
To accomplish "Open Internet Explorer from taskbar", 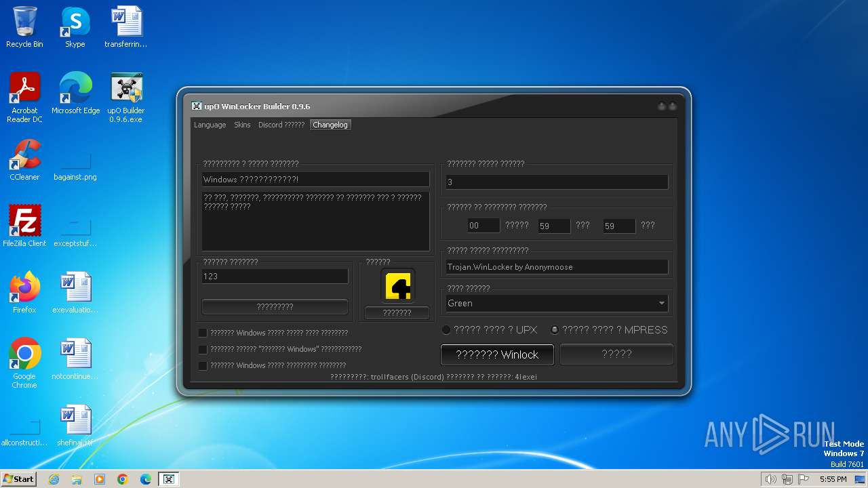I will 54,479.
